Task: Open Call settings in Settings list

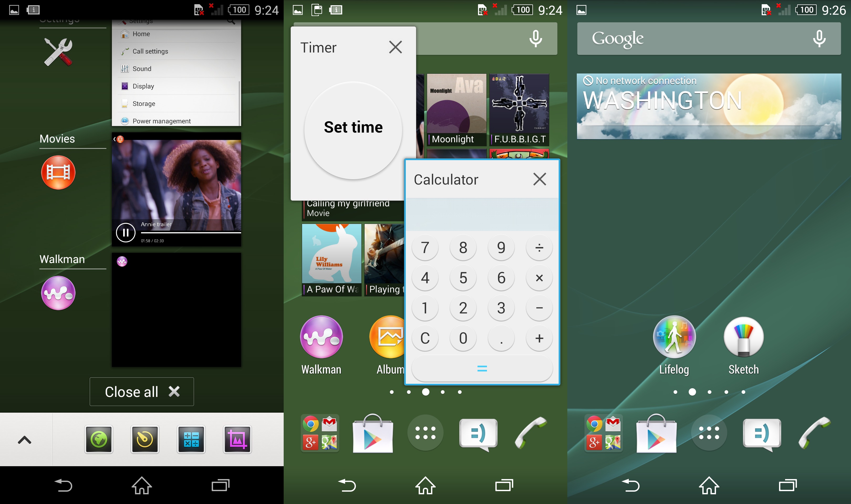Action: [176, 51]
